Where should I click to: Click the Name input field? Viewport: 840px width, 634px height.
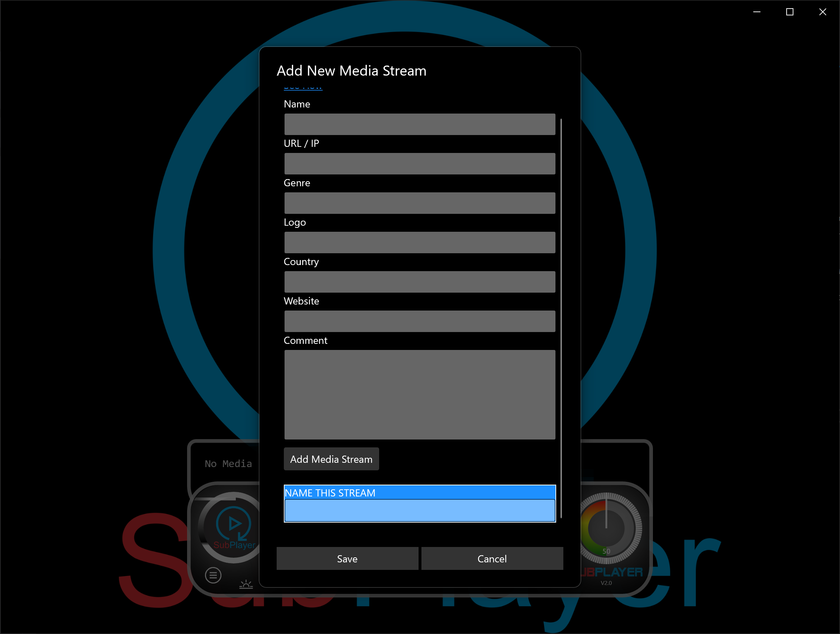click(420, 124)
